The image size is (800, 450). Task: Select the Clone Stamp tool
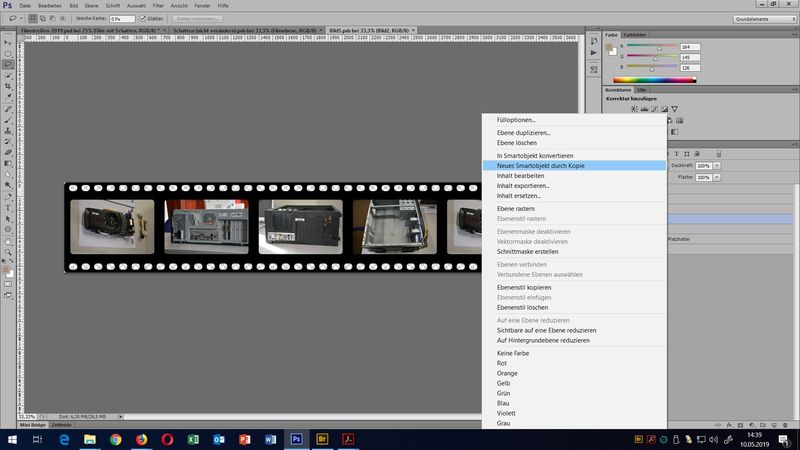[8, 130]
